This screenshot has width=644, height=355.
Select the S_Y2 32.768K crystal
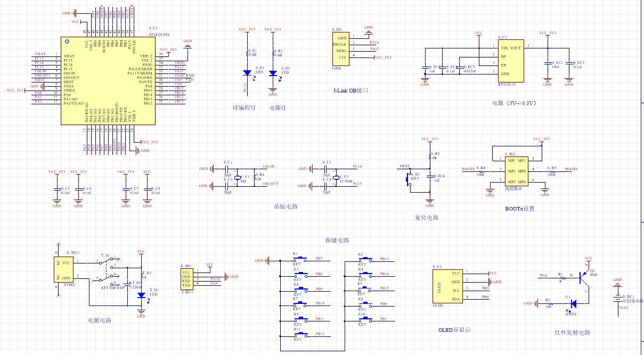337,178
